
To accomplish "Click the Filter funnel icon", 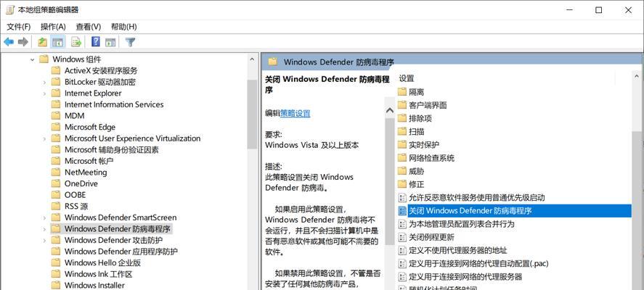I will [130, 42].
